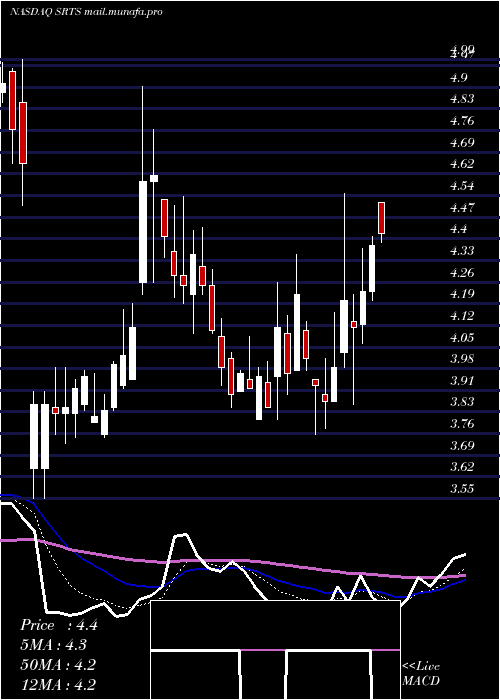Viewport: 500px width, 700px height.
Task: Click the 4.76 price axis label
Action: click(x=462, y=121)
